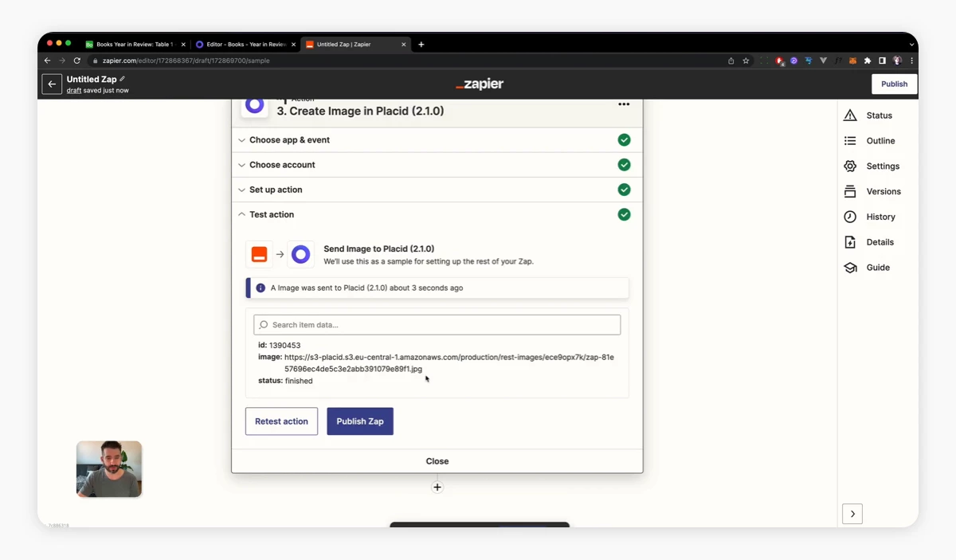Click the id value 1390453
Screen dimensions: 956x560
[284, 346]
